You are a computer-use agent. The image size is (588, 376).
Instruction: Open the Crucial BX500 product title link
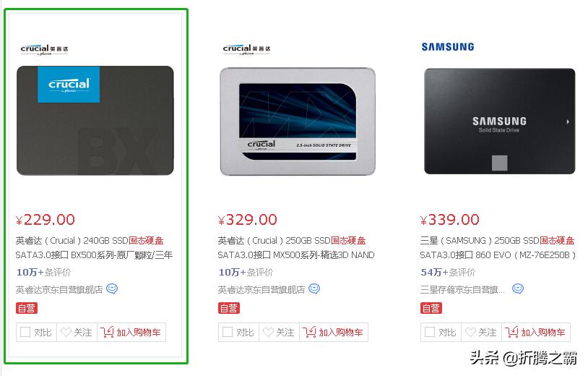tap(94, 248)
